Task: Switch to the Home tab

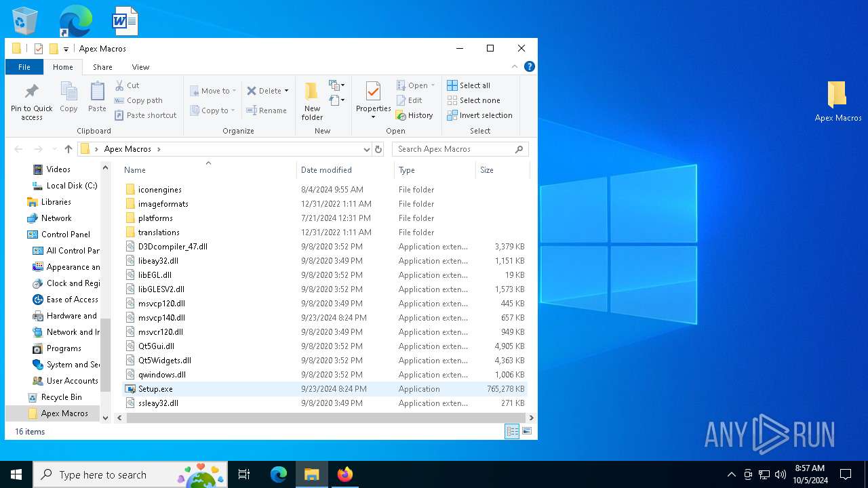Action: (63, 67)
